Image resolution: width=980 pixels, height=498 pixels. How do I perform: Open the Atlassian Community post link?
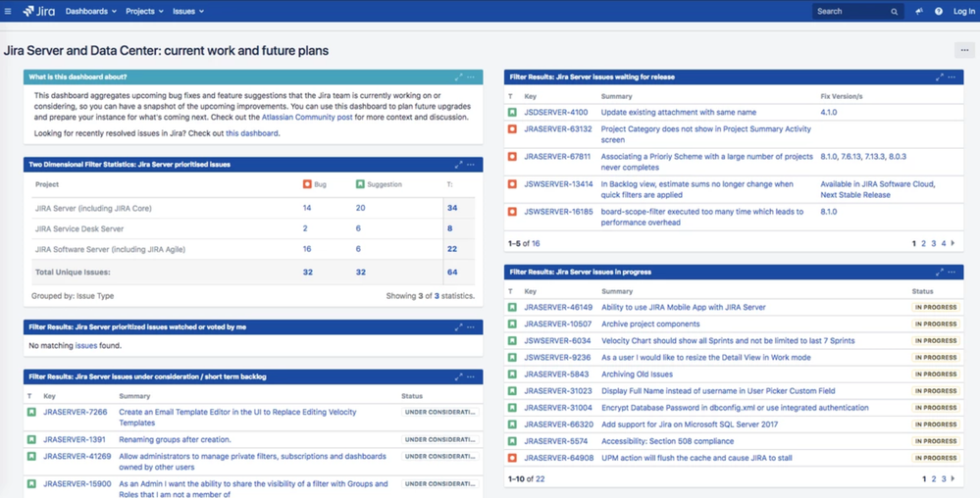point(307,117)
